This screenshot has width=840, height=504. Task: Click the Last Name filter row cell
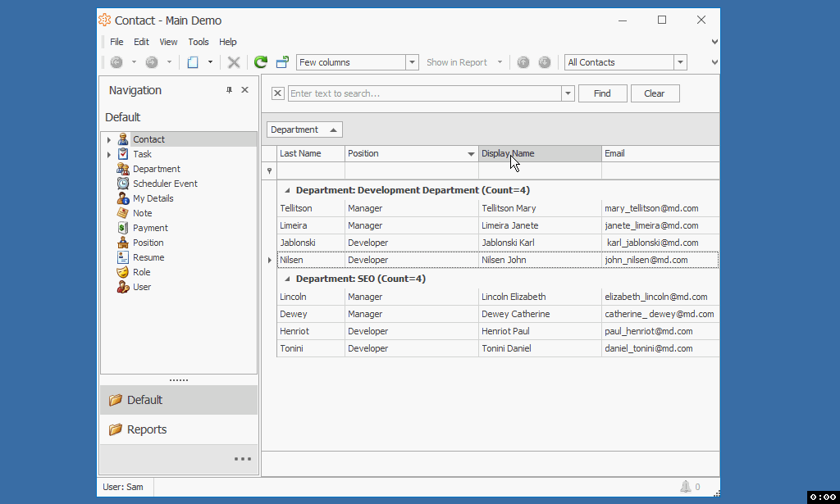tap(311, 170)
